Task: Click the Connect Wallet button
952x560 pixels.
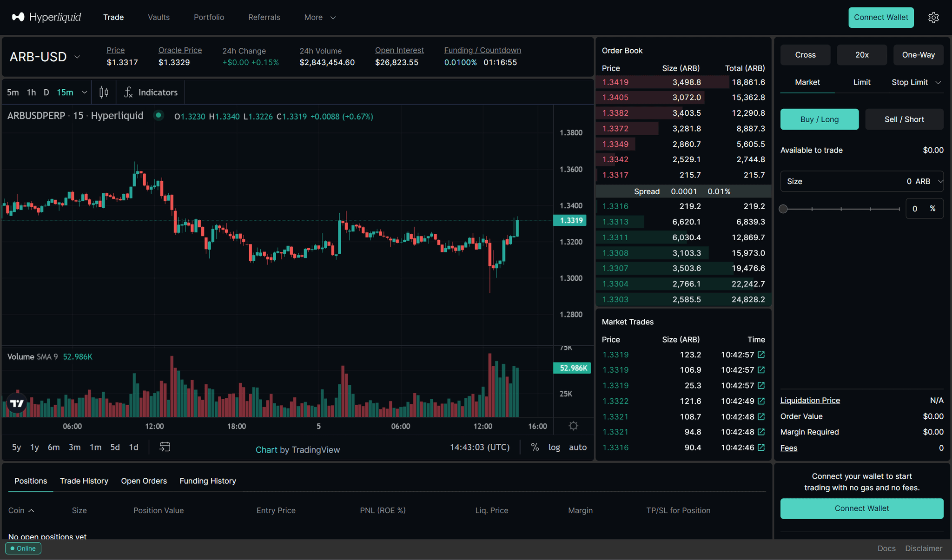Action: [881, 17]
